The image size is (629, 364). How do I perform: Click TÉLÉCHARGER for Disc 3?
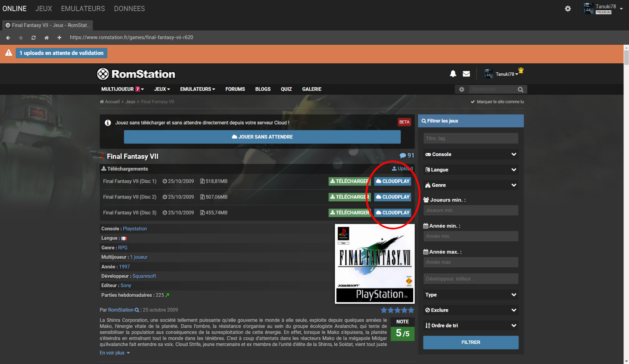click(x=349, y=213)
